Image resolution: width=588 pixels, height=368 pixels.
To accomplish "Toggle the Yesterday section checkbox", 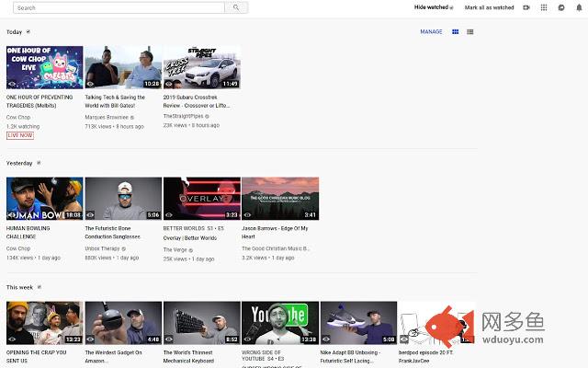I will pos(39,163).
